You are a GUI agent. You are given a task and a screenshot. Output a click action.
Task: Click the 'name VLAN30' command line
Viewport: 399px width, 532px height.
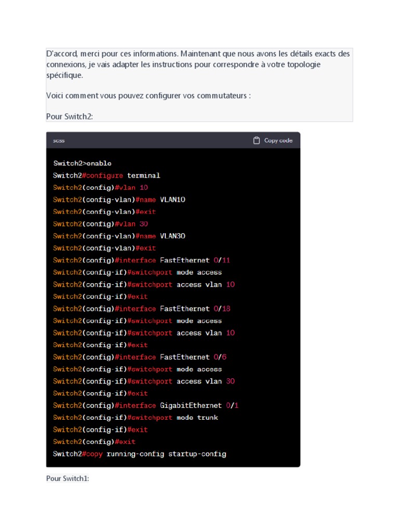coord(119,236)
